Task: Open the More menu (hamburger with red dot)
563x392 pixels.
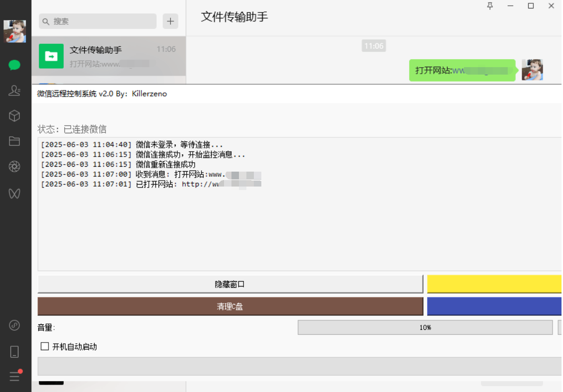Action: [x=14, y=376]
